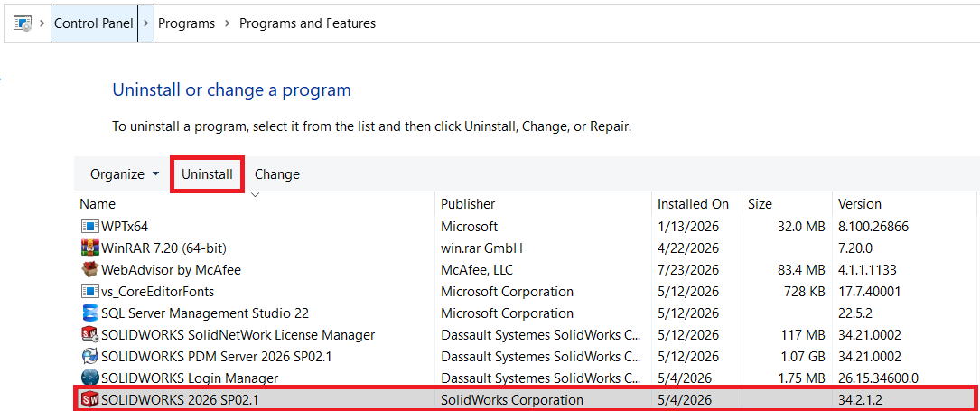This screenshot has width=980, height=411.
Task: Select SQL Server Management Studio 22 entry
Action: click(x=205, y=313)
